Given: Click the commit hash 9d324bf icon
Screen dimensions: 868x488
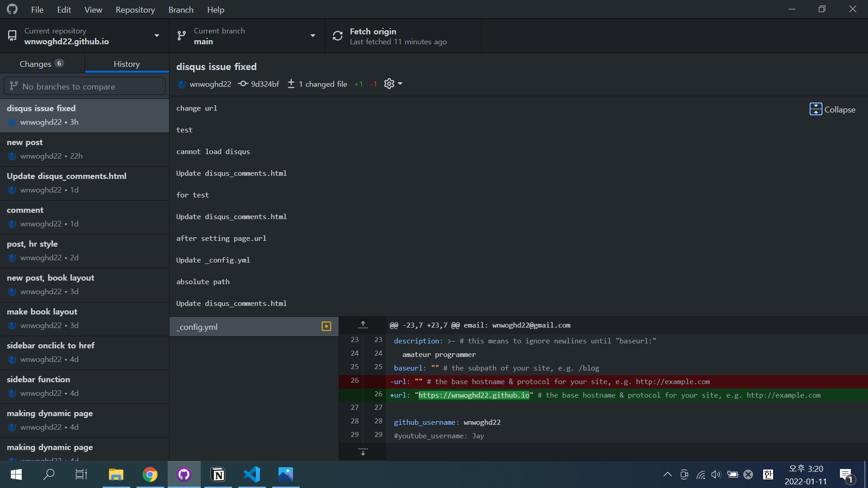Looking at the screenshot, I should click(243, 84).
